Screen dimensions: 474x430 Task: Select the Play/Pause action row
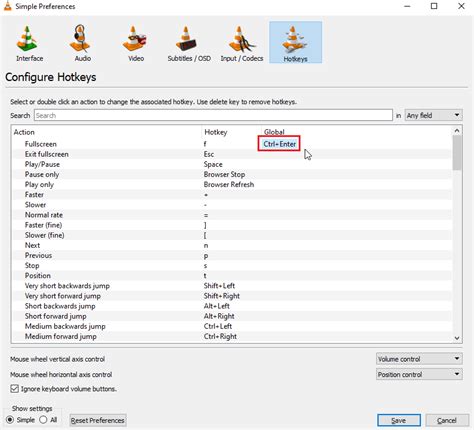pos(232,164)
